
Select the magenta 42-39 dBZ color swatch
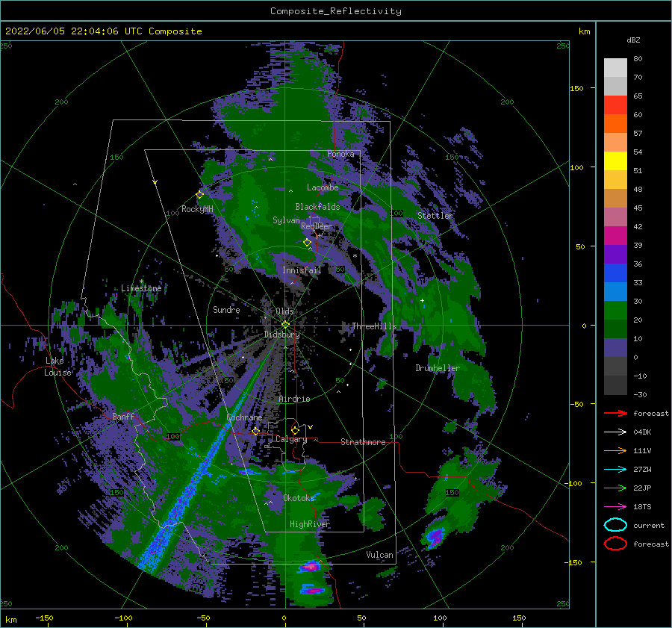[615, 236]
